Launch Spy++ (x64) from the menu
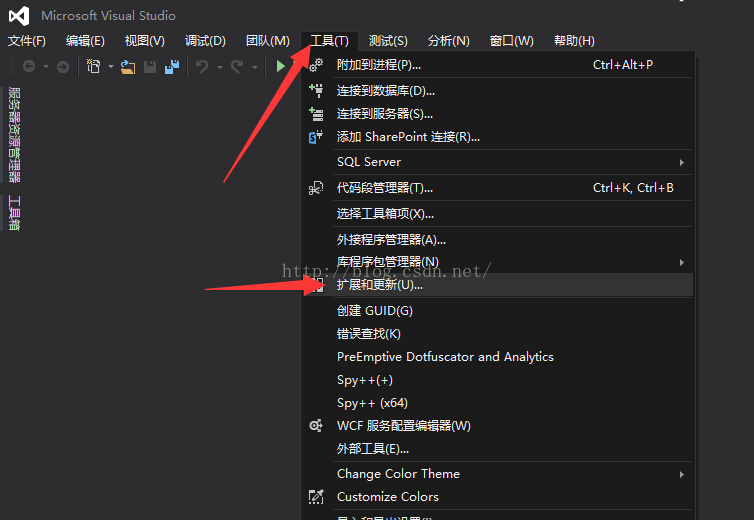This screenshot has height=520, width=754. click(x=498, y=403)
